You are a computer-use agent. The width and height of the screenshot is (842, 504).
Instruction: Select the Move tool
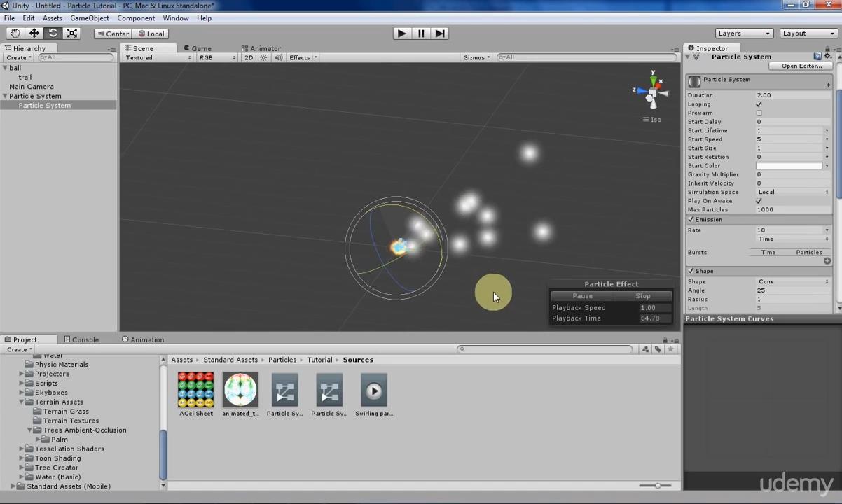[34, 34]
